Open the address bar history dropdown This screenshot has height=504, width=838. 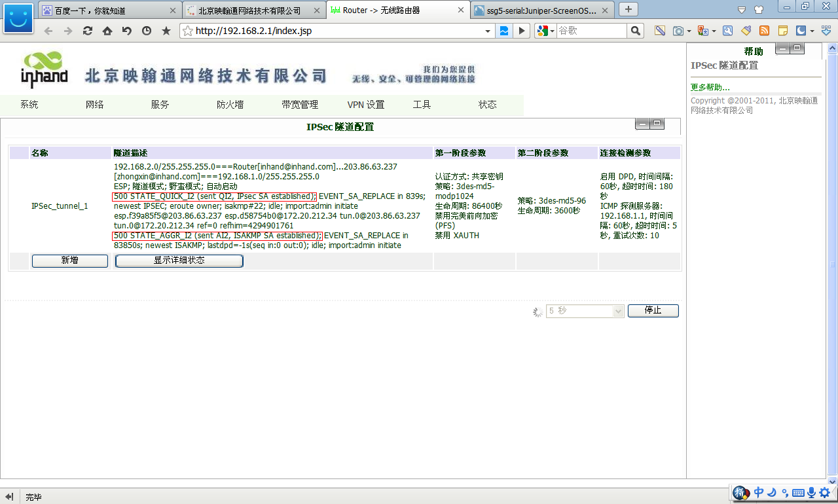tap(488, 31)
